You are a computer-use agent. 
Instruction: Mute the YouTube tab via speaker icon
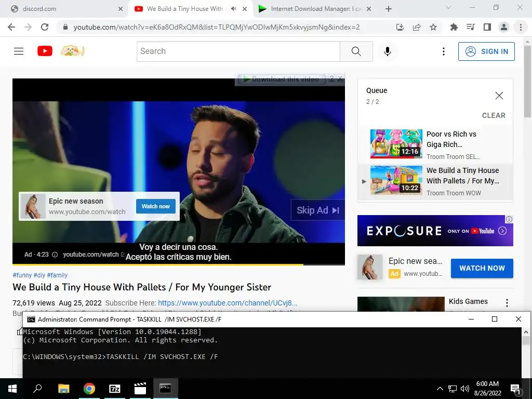(x=233, y=9)
